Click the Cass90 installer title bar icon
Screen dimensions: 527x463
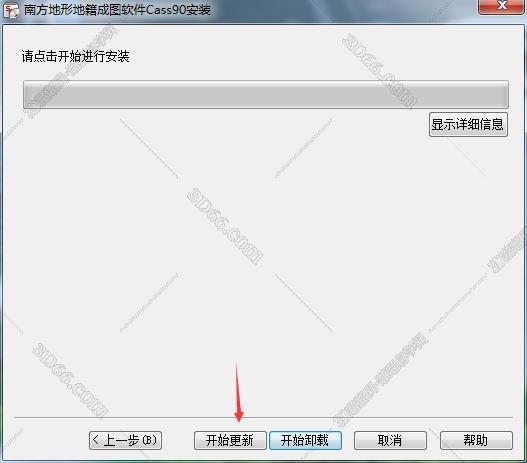(11, 11)
